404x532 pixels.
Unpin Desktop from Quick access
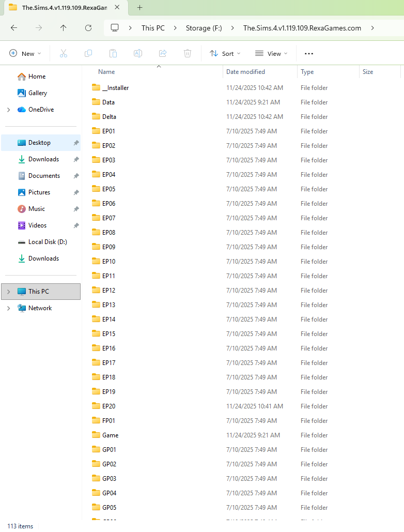pos(76,143)
